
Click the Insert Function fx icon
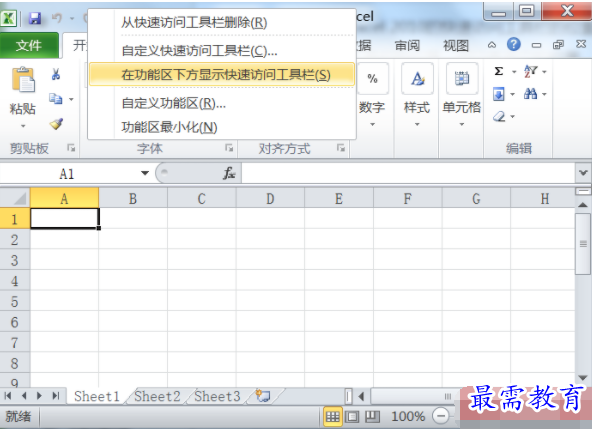click(x=229, y=173)
